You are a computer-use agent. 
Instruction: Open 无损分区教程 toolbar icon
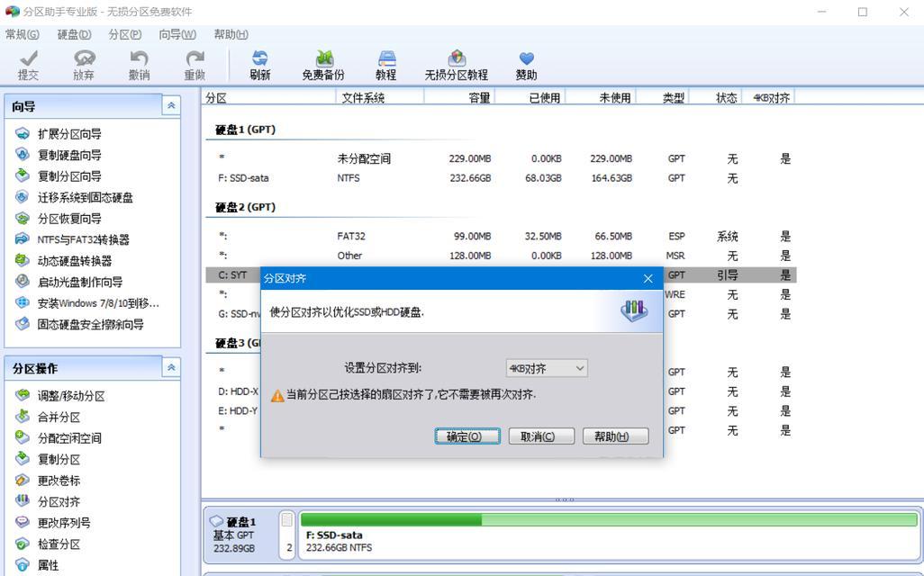click(x=456, y=65)
